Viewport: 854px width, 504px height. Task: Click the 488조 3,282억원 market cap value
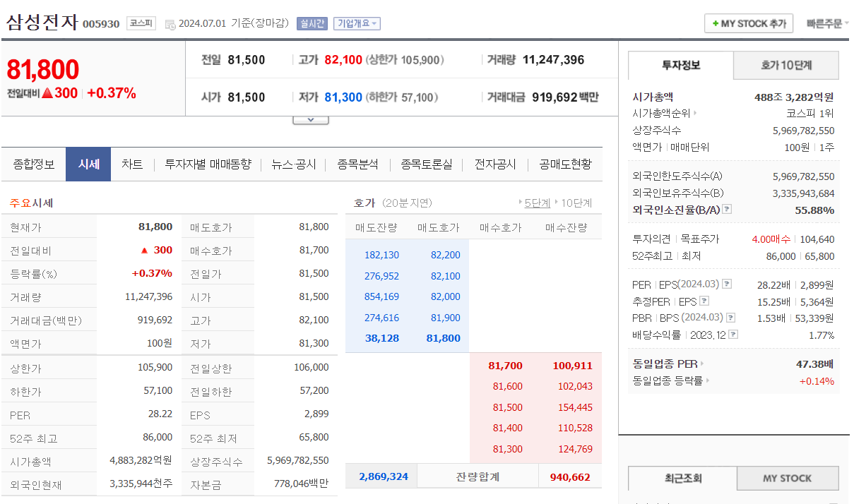pyautogui.click(x=794, y=97)
